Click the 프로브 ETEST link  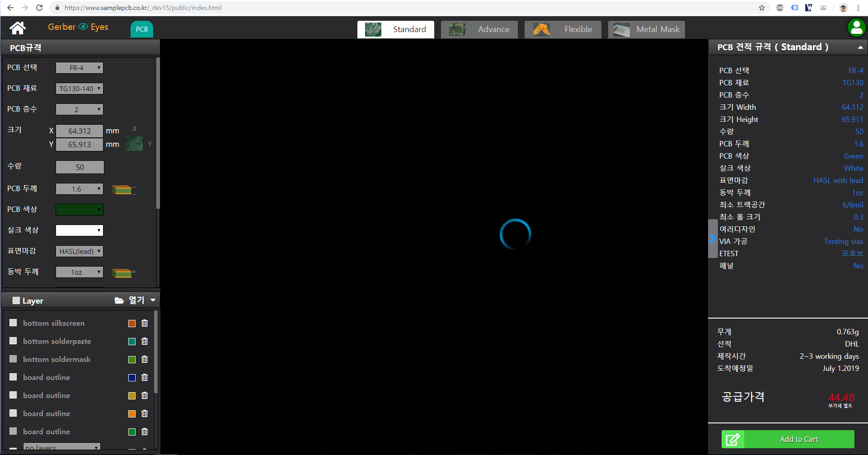coord(853,253)
